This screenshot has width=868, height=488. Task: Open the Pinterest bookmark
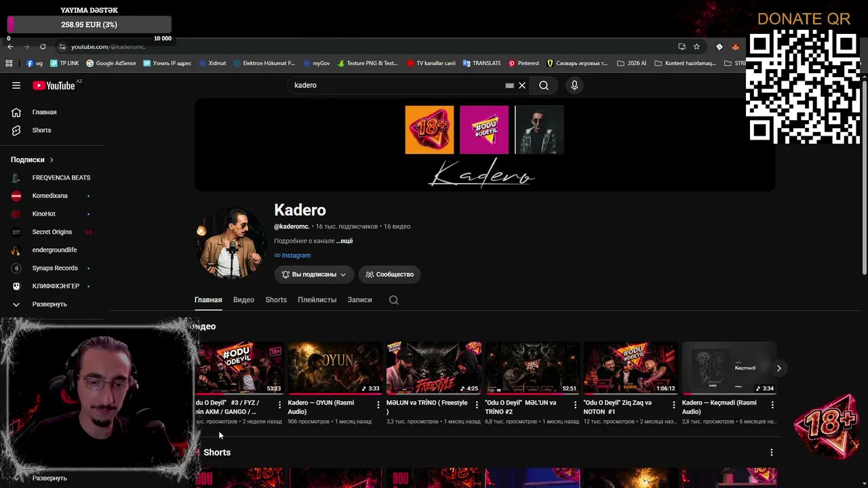[524, 63]
